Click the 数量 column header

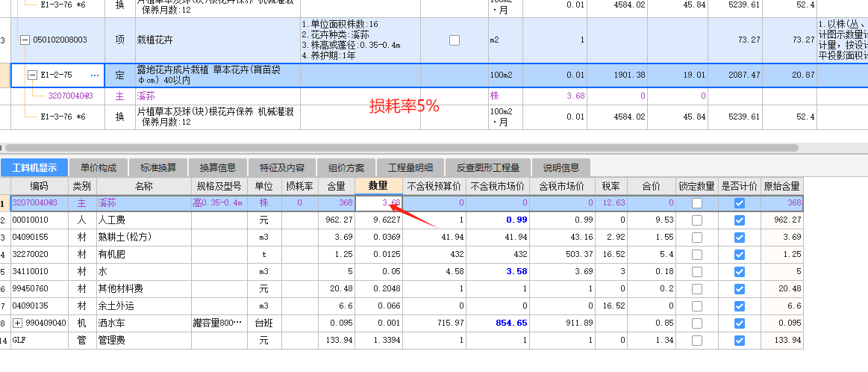378,186
